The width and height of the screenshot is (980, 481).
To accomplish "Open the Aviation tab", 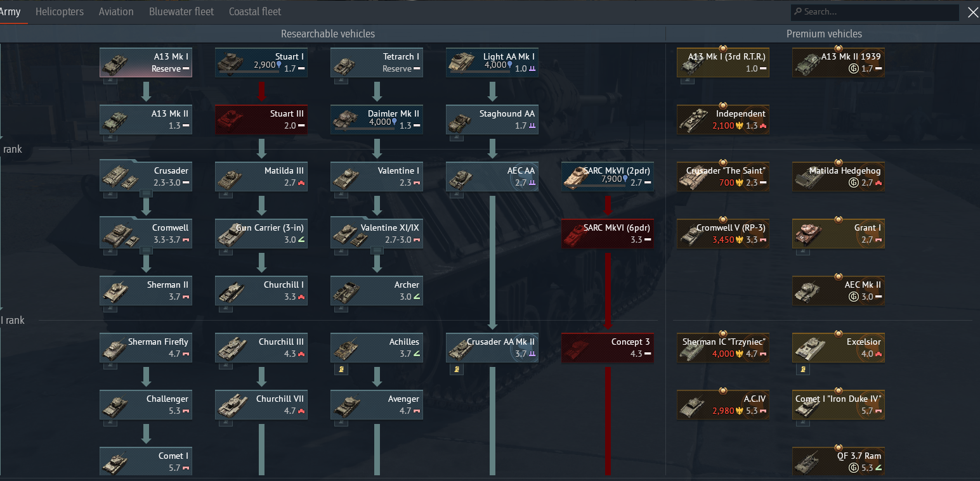I will coord(116,11).
